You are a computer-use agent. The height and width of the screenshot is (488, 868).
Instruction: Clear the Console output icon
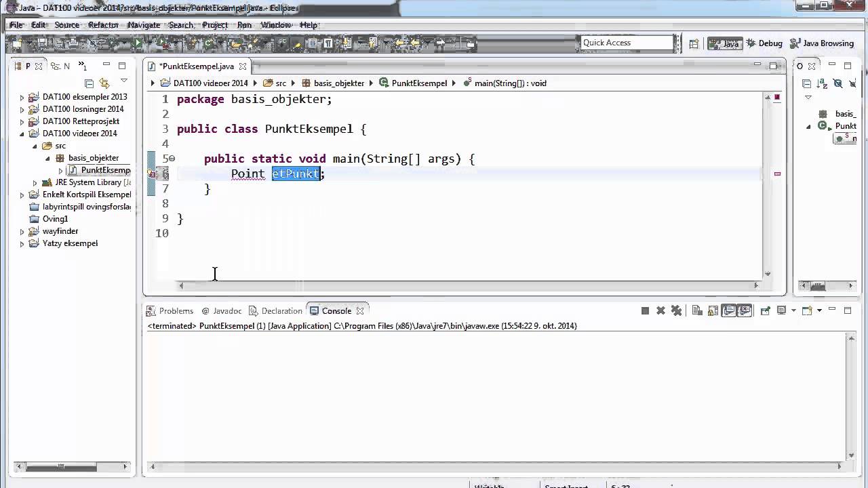697,310
